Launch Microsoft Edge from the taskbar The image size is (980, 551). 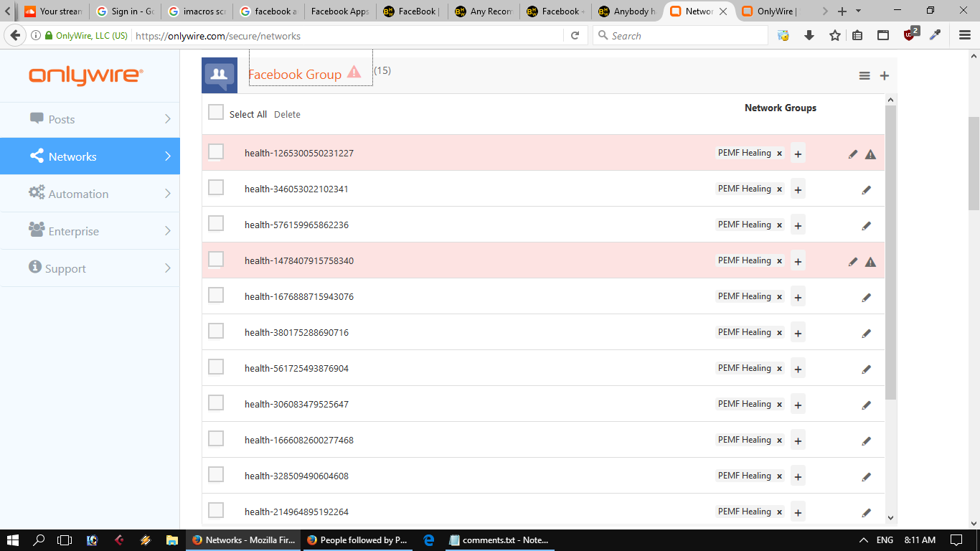tap(429, 540)
